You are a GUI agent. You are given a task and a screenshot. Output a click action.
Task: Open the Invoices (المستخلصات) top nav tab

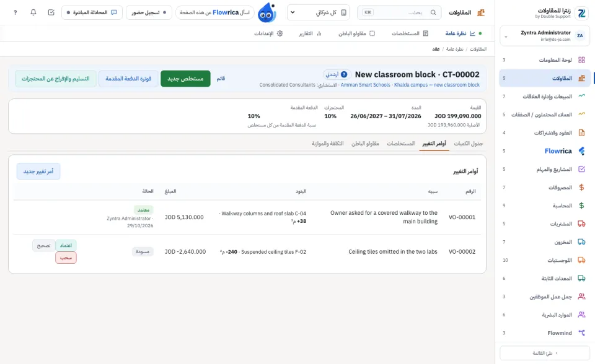[410, 33]
